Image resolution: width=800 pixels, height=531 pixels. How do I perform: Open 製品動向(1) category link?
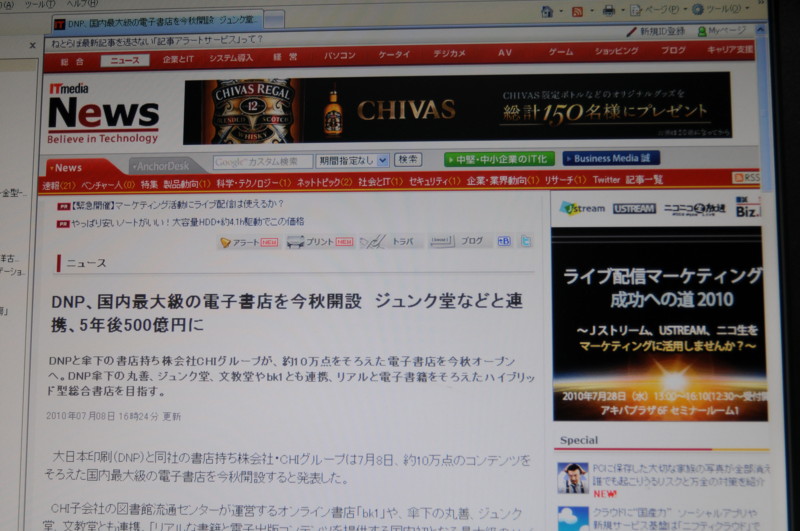[187, 184]
